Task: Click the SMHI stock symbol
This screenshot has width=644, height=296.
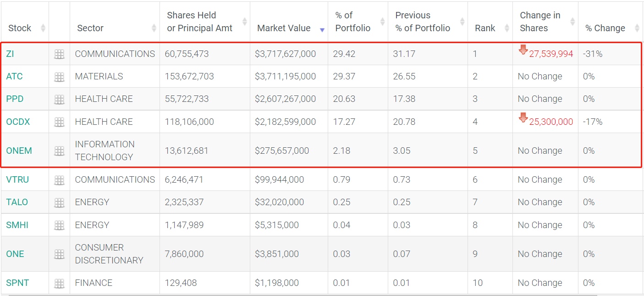Action: 17,225
